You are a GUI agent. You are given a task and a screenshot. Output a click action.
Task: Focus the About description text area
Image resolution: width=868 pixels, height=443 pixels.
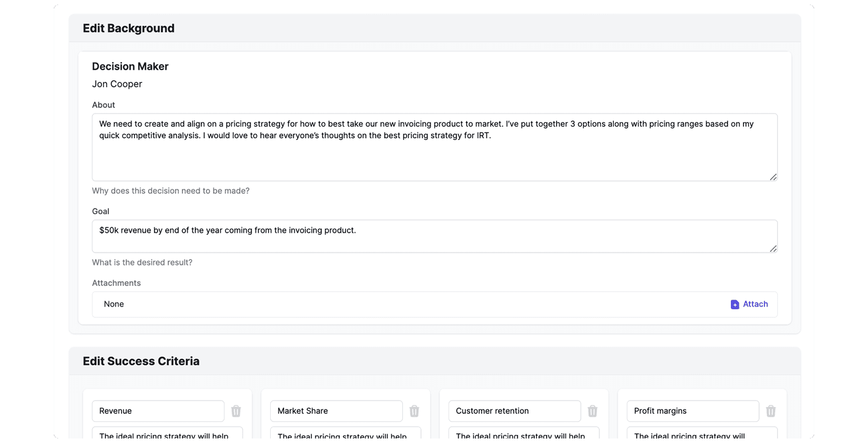pos(434,156)
